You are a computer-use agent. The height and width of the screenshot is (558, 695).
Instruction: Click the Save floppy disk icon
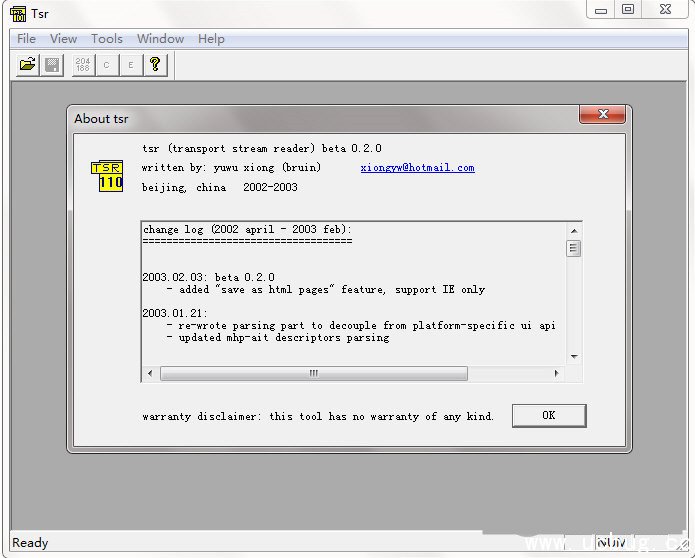(53, 65)
